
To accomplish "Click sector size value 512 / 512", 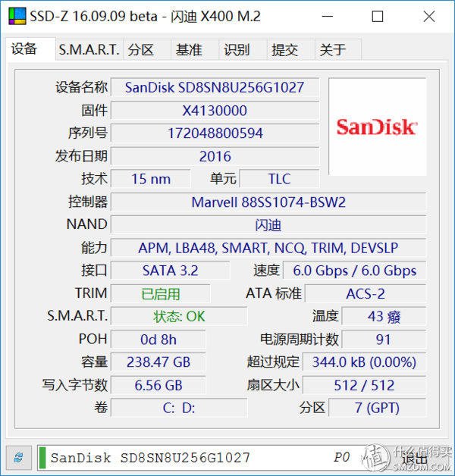I will 365,385.
